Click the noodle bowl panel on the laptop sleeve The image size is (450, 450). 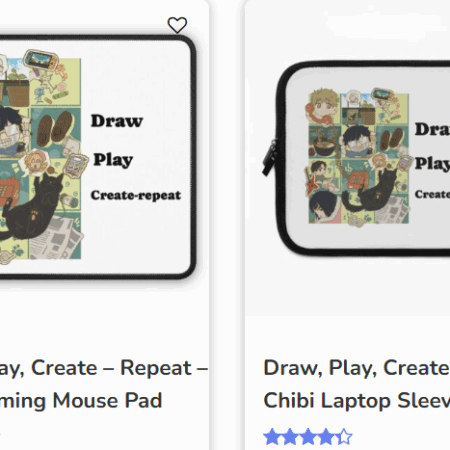[324, 142]
